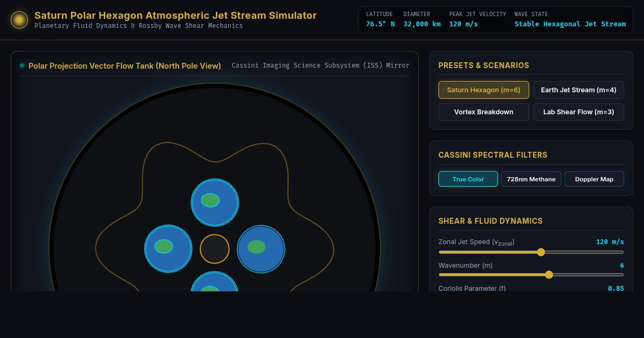
Task: Click the central polar eye circle
Action: (x=215, y=249)
